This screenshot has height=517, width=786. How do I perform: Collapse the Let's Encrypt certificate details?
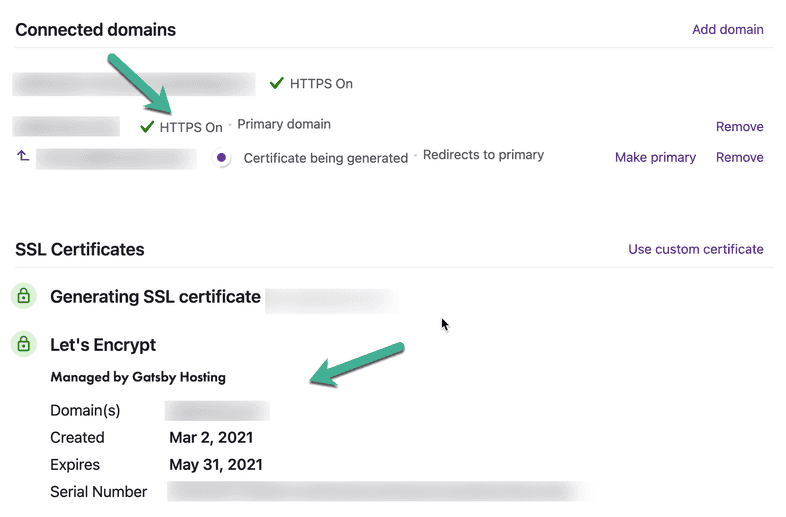103,345
